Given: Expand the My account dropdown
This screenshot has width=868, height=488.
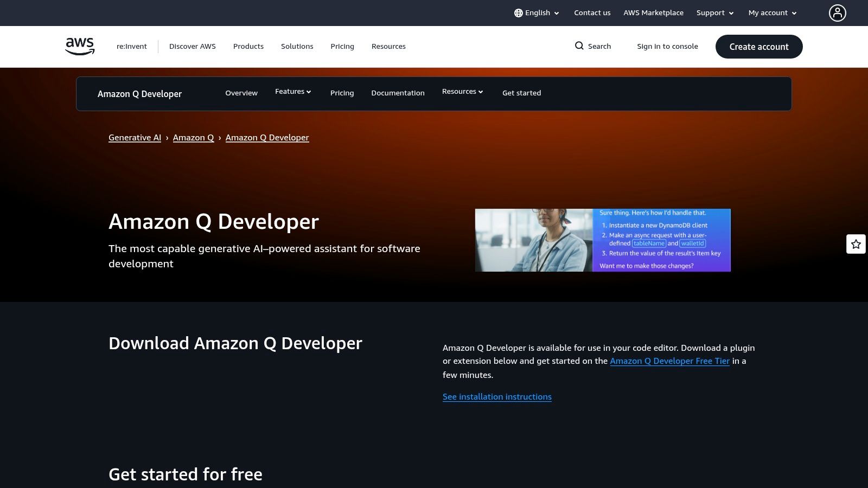Looking at the screenshot, I should coord(771,12).
